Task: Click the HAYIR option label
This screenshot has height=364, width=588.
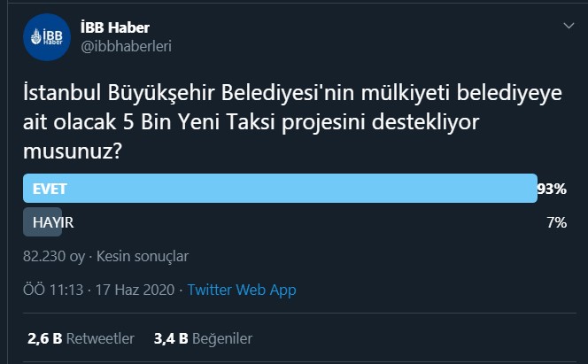Action: click(x=53, y=222)
